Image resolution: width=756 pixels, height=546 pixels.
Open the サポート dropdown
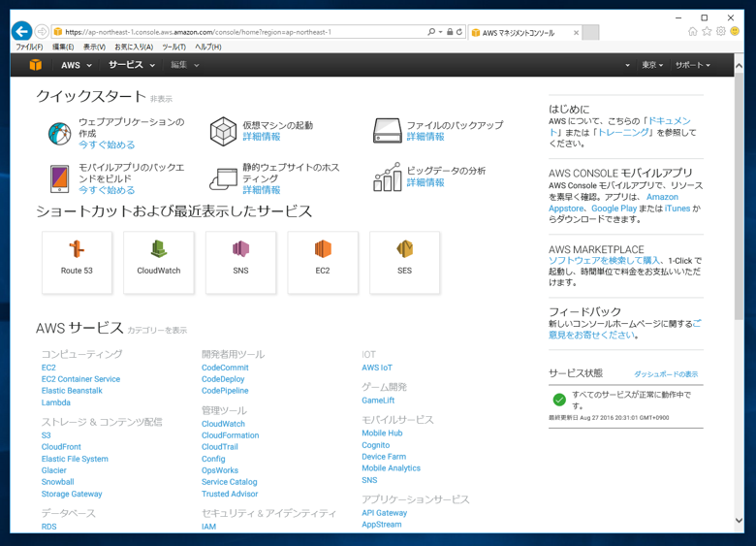tap(693, 65)
